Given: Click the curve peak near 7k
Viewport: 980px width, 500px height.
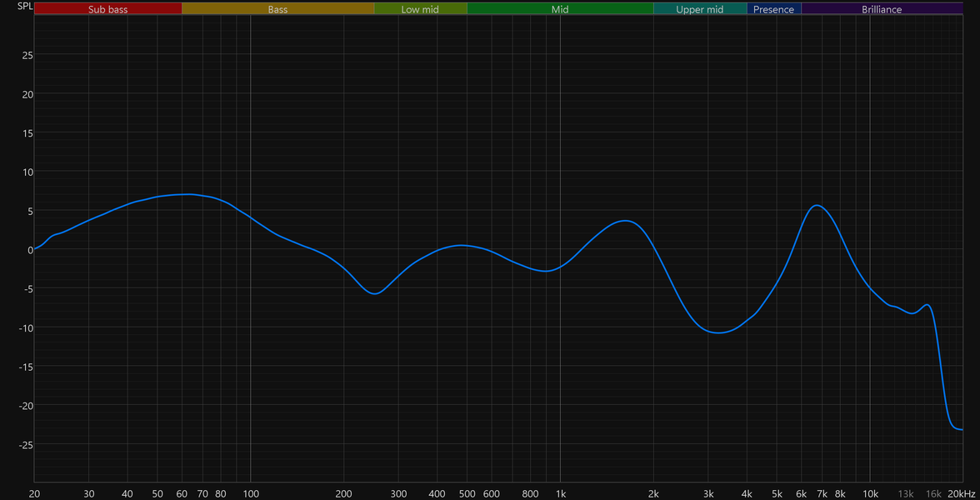Looking at the screenshot, I should 817,205.
